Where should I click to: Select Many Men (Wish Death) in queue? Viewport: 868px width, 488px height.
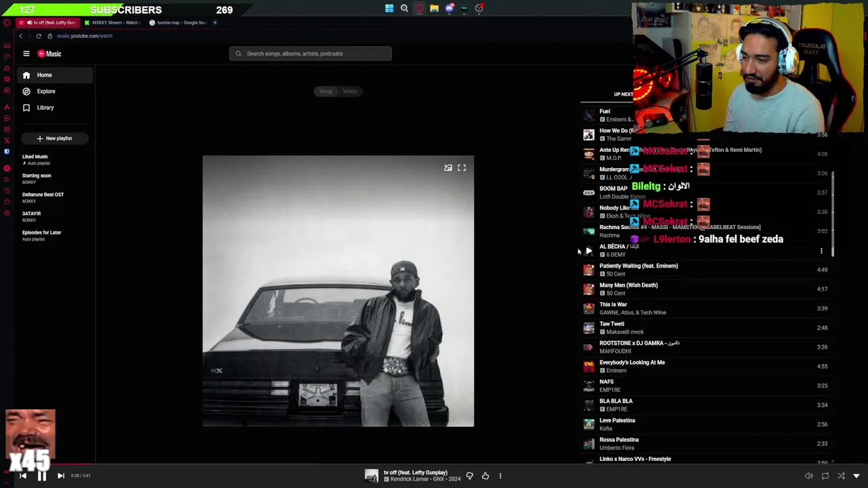click(x=707, y=289)
